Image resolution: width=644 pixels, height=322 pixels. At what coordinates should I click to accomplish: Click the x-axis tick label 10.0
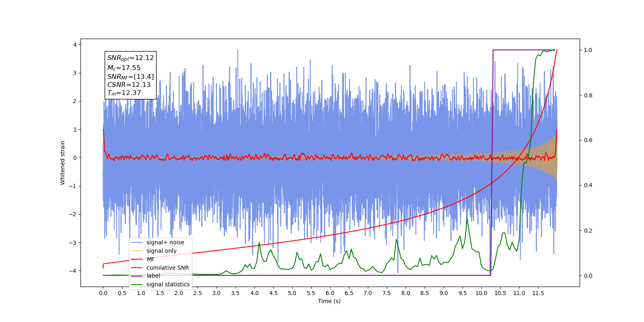point(481,293)
